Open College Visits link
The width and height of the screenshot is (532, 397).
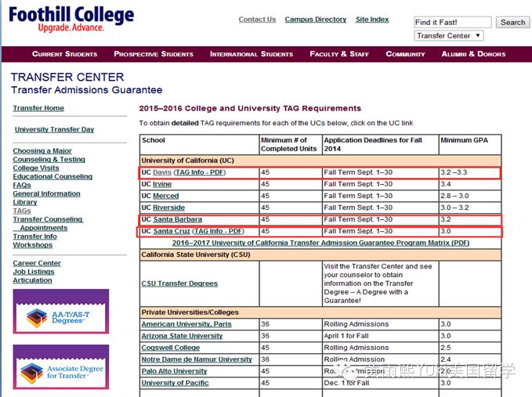[36, 168]
